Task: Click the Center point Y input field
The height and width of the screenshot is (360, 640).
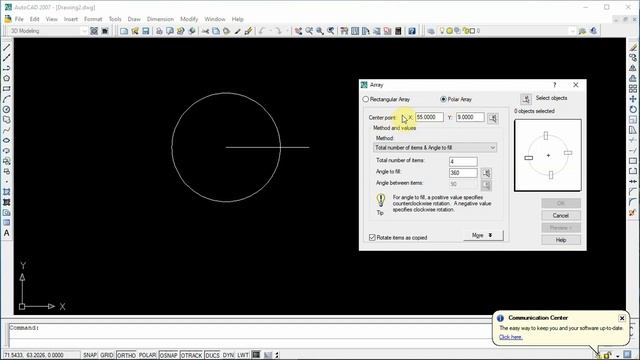Action: tap(470, 117)
